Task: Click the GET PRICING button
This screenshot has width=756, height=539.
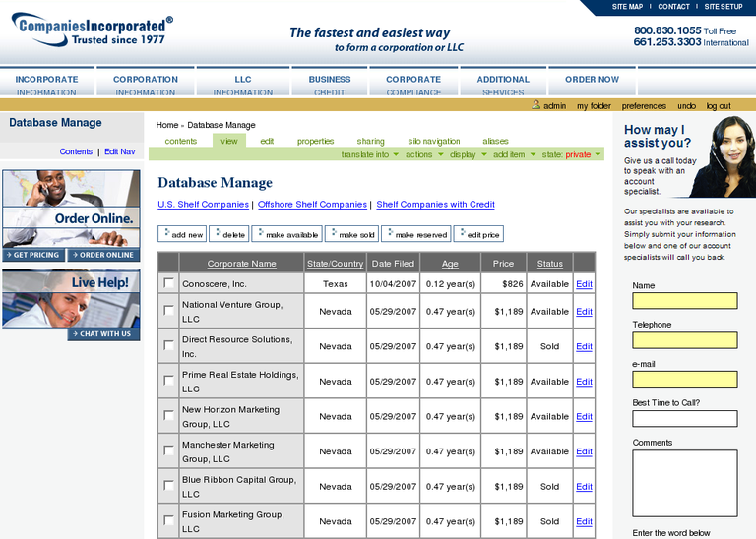Action: pyautogui.click(x=33, y=255)
